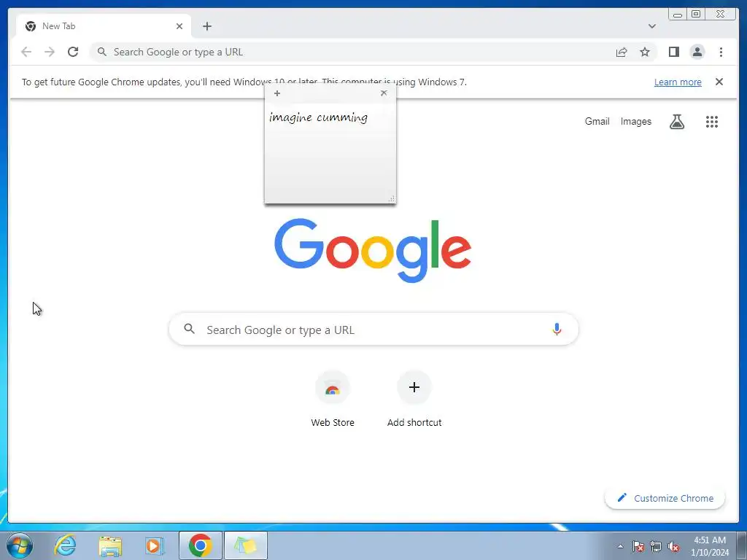This screenshot has height=560, width=747.
Task: Click the share this page icon
Action: pos(622,52)
